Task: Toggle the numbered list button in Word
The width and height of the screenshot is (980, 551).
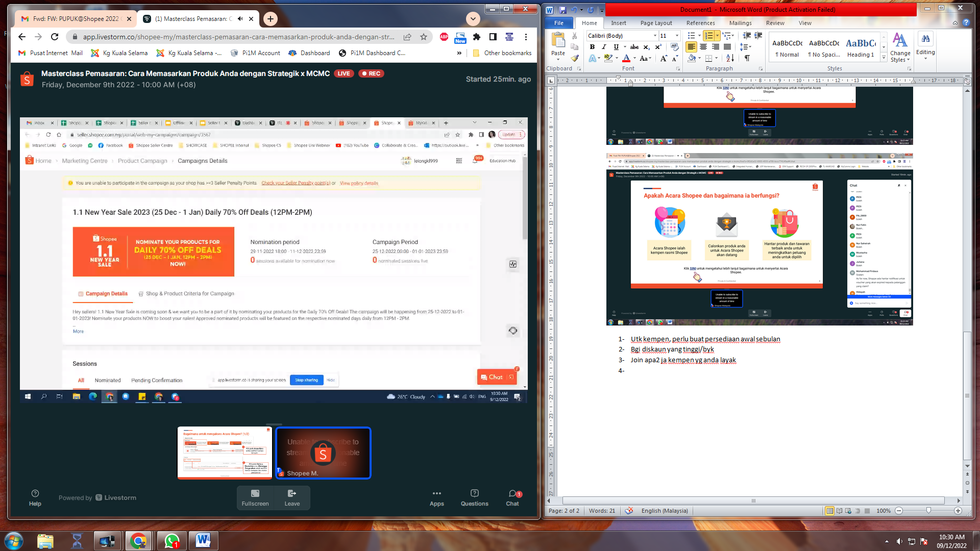Action: pyautogui.click(x=709, y=36)
